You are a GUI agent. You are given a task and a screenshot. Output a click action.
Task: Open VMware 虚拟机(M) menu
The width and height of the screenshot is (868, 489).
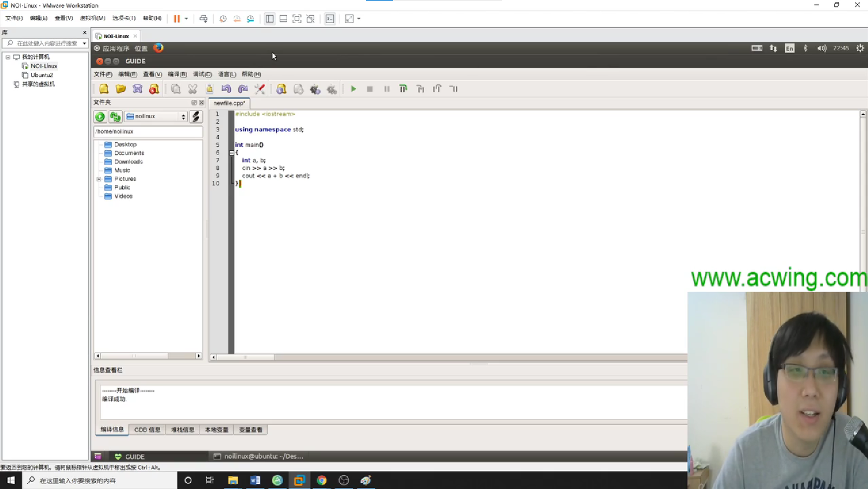click(x=92, y=18)
